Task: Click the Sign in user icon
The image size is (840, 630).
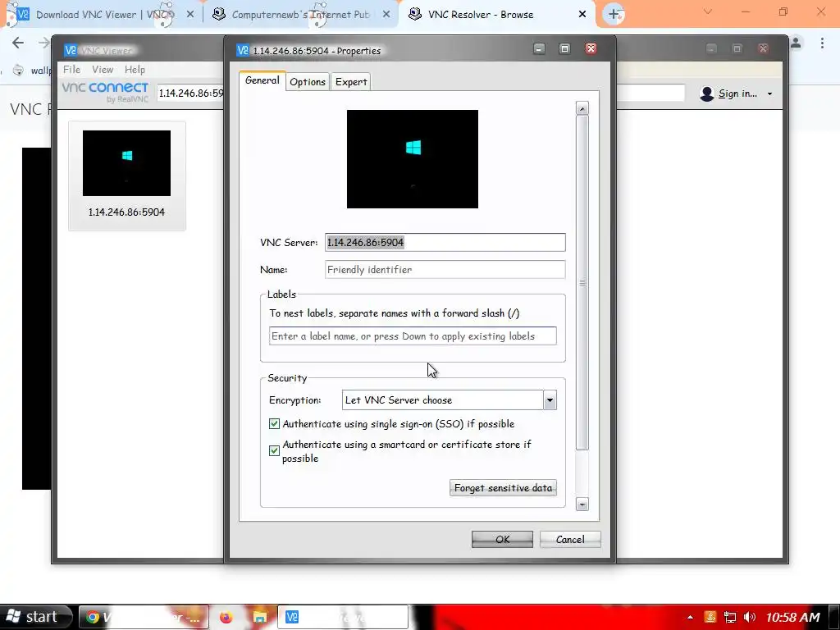Action: coord(707,94)
